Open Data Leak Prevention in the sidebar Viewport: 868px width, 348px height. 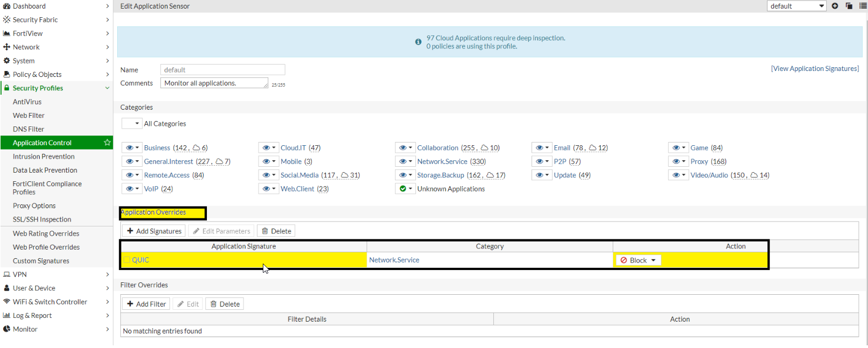click(45, 170)
